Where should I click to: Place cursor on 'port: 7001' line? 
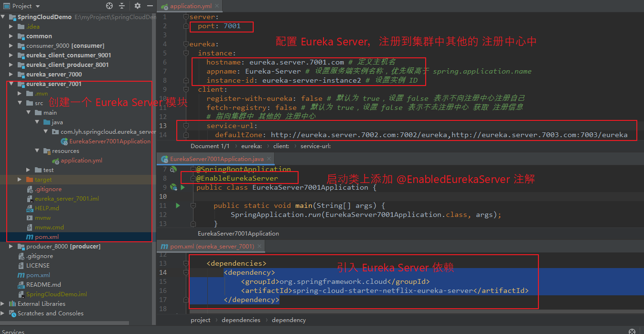click(219, 26)
